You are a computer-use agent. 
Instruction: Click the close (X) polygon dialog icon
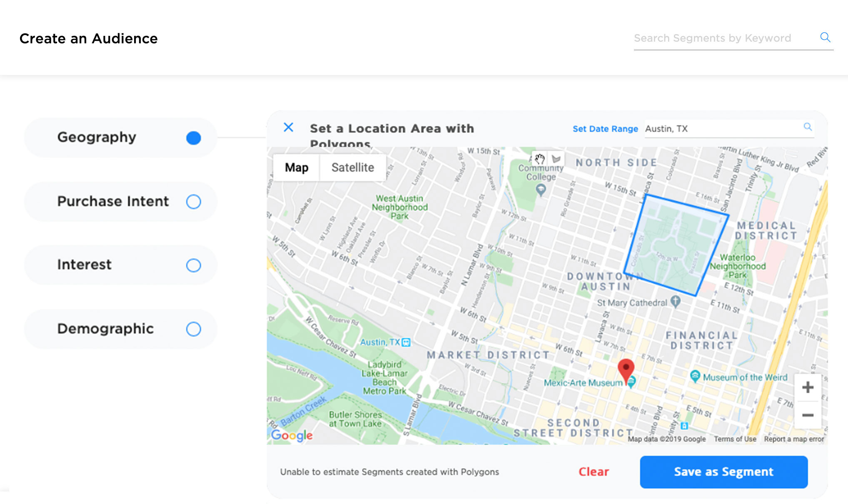pos(287,127)
